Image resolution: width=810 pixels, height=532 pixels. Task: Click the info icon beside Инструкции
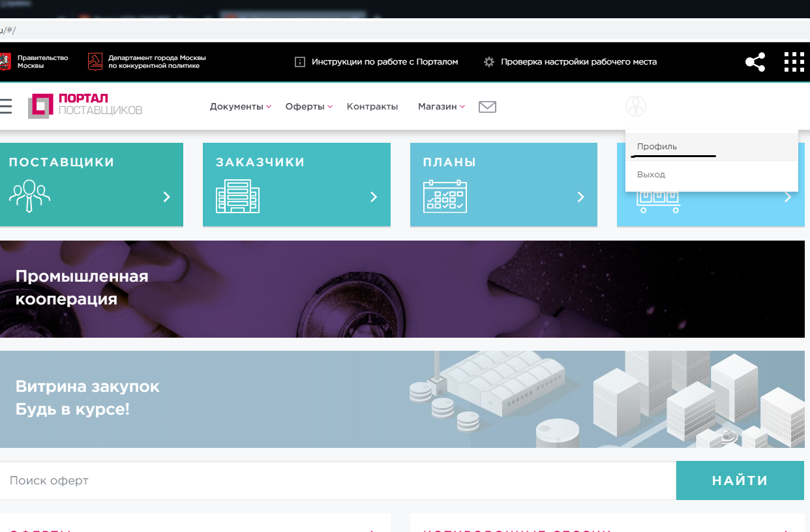300,62
